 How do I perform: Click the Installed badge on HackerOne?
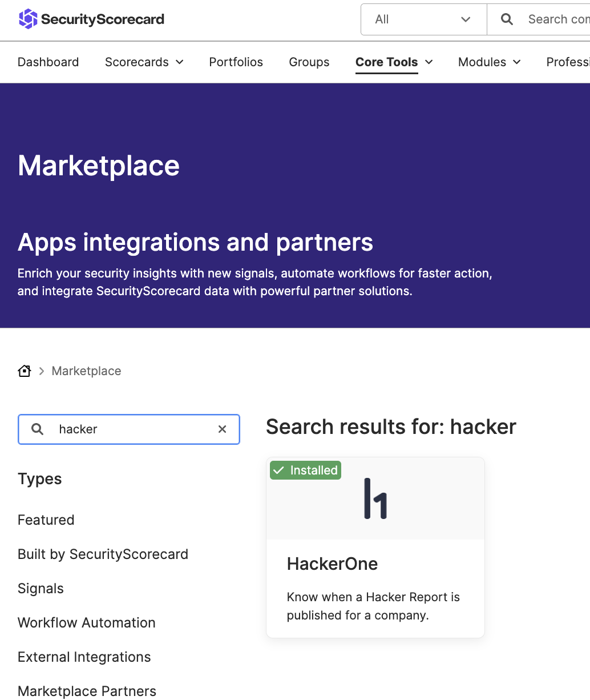[305, 470]
